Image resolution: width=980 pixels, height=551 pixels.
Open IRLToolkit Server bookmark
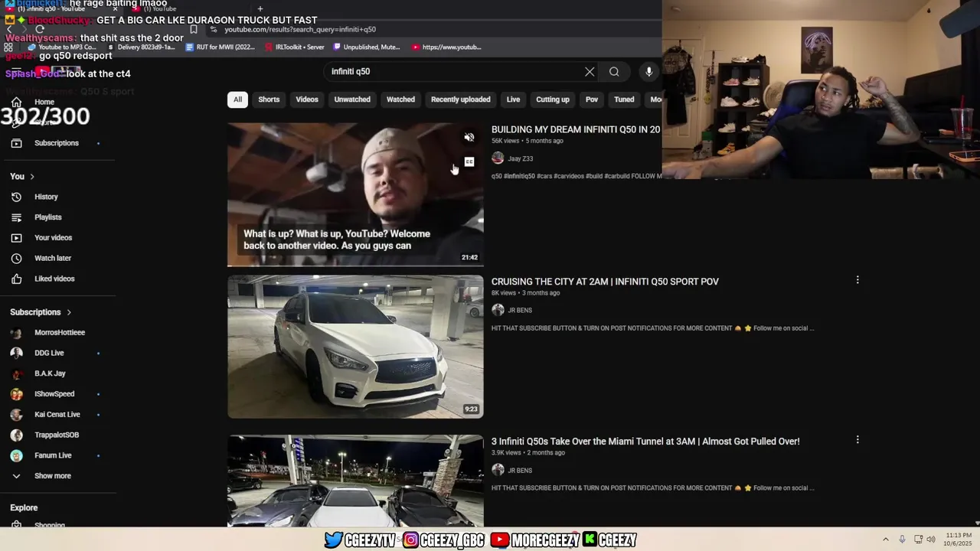click(x=295, y=47)
